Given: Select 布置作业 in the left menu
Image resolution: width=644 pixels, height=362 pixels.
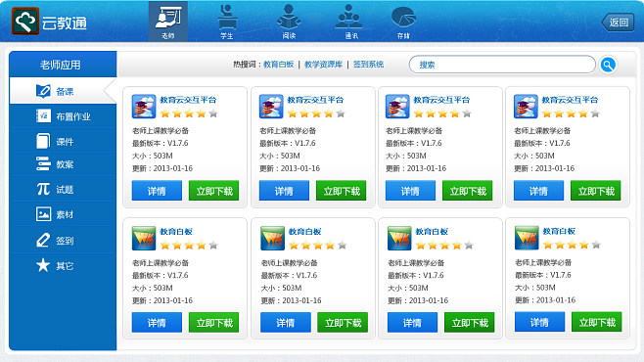Looking at the screenshot, I should click(63, 116).
